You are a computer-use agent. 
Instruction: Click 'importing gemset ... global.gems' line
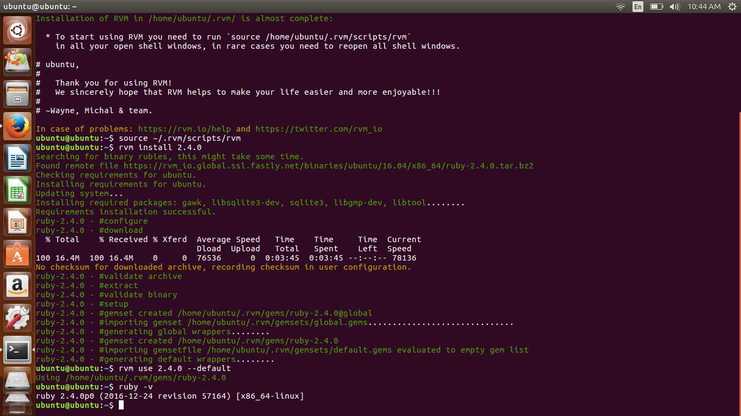(x=275, y=322)
